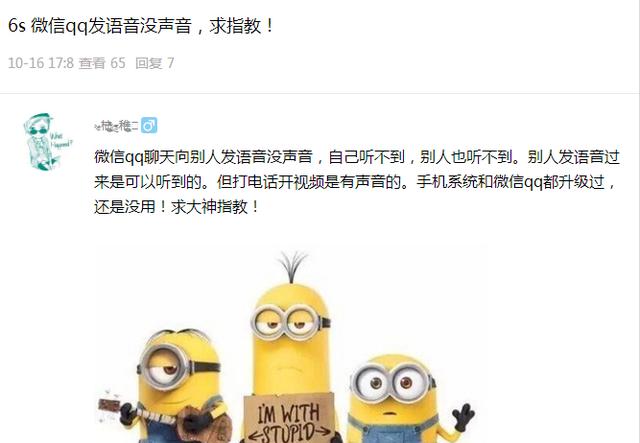The height and width of the screenshot is (443, 640).
Task: Click 求指教！ at the end of the title
Action: [x=242, y=26]
